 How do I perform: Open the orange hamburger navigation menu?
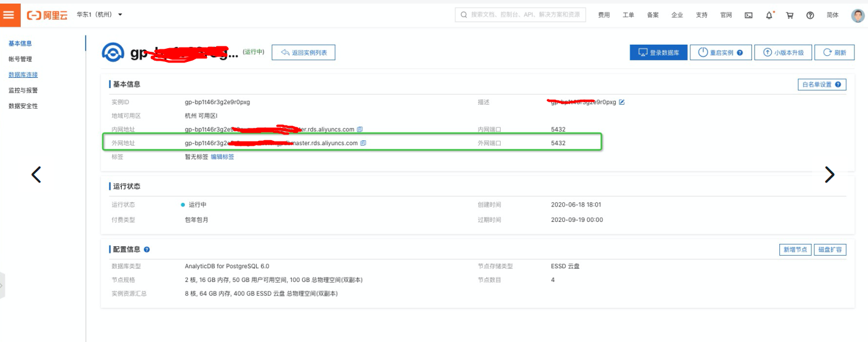[9, 15]
